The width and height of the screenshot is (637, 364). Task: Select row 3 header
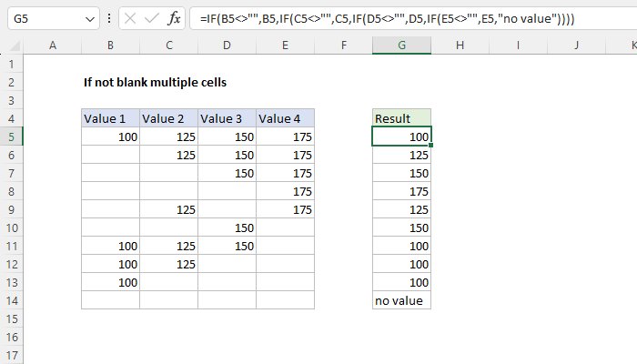tap(11, 100)
